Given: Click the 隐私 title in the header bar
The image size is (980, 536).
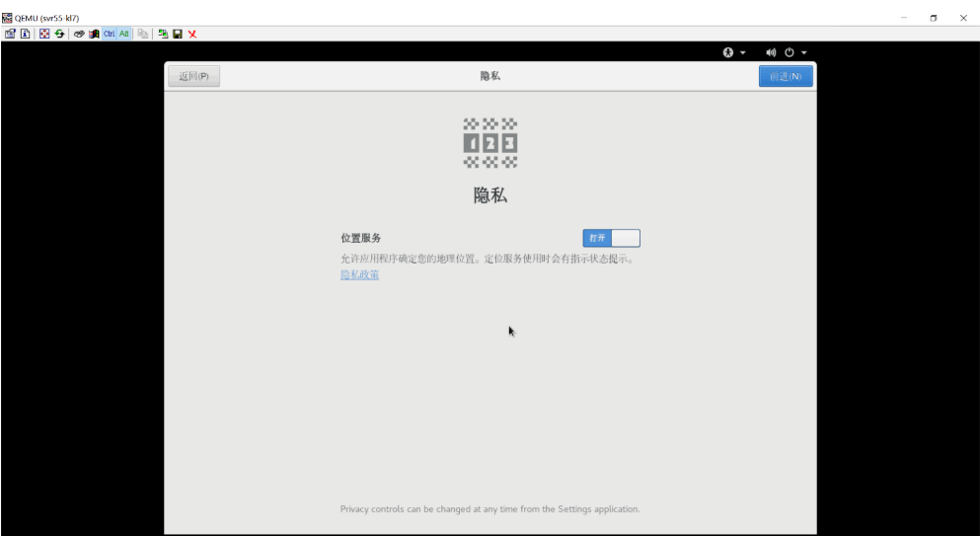Looking at the screenshot, I should pos(490,76).
